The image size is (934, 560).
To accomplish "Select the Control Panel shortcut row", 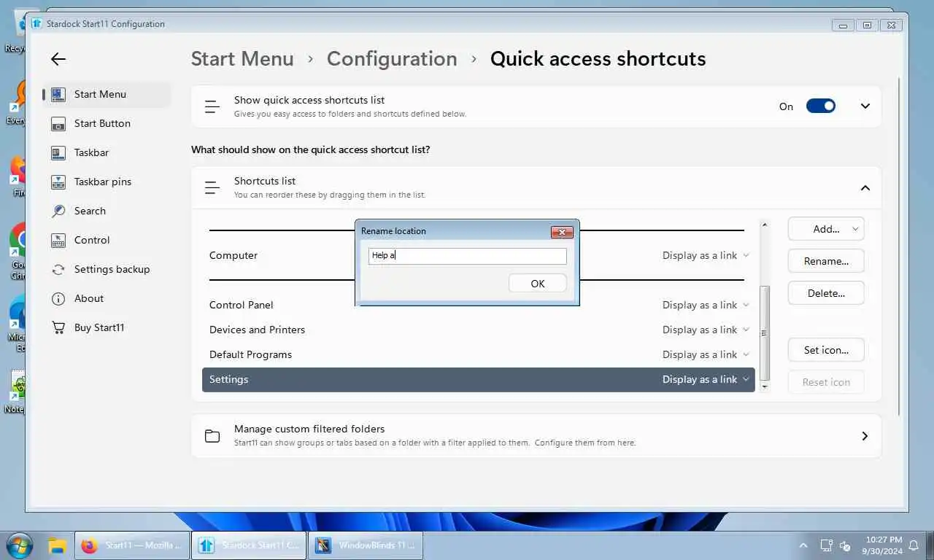I will pyautogui.click(x=478, y=305).
